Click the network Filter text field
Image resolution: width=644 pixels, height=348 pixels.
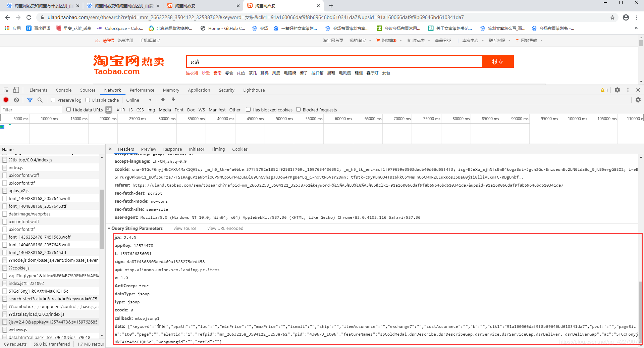coord(32,110)
